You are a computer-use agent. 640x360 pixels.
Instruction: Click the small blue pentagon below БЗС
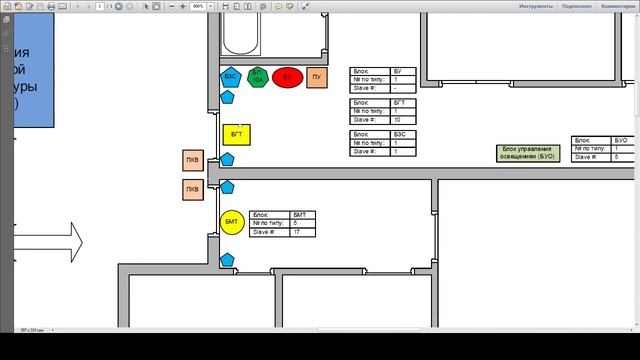[x=227, y=97]
